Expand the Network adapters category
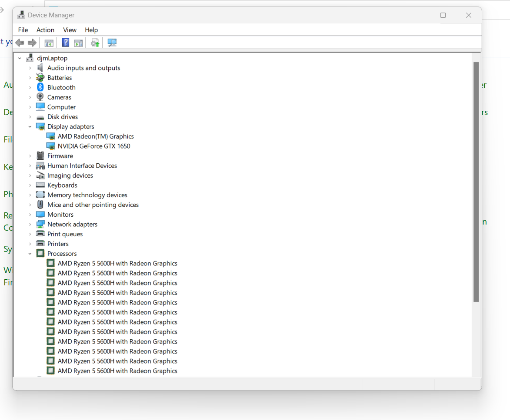Viewport: 510px width, 420px height. coord(30,224)
